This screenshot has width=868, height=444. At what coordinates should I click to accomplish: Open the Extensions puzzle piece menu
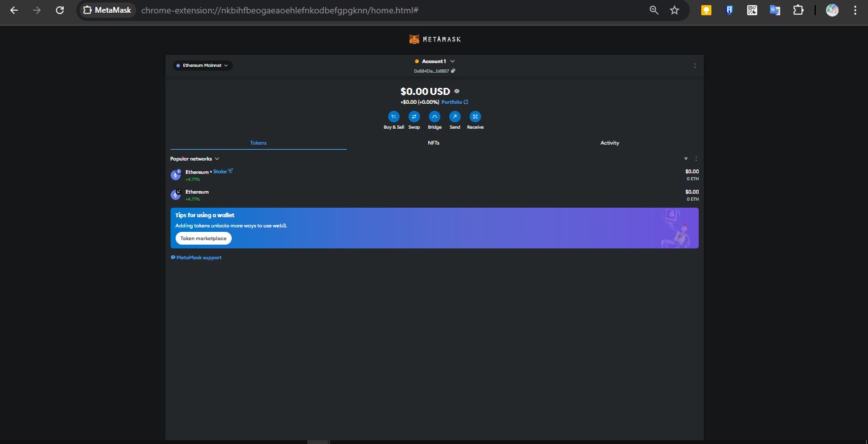click(798, 10)
